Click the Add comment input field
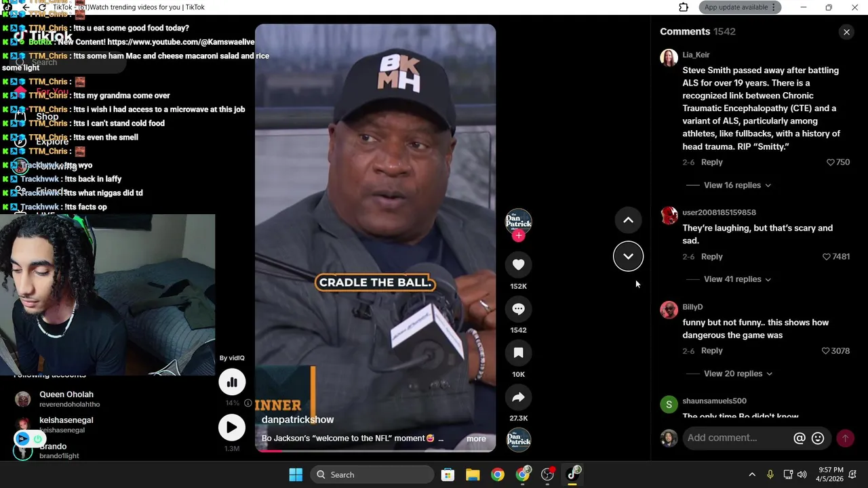 (x=737, y=439)
